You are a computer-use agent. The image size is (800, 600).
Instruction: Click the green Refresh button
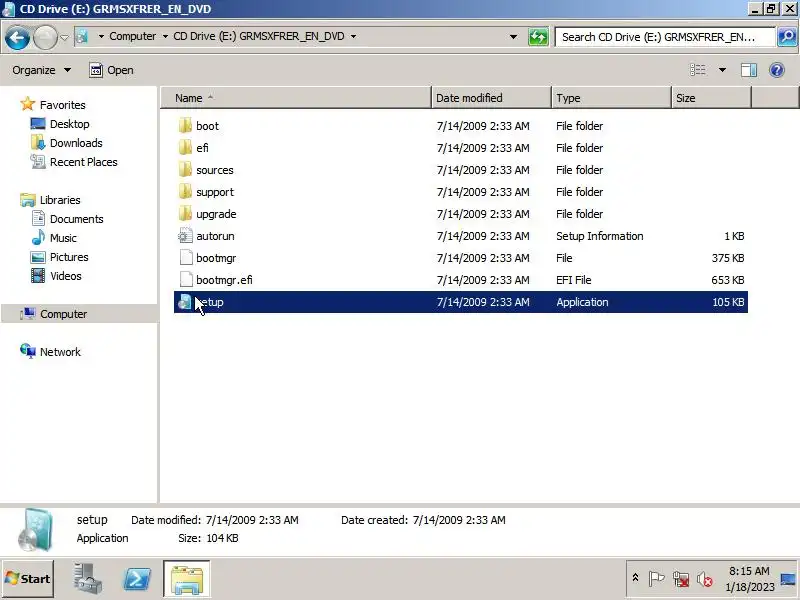(x=538, y=37)
